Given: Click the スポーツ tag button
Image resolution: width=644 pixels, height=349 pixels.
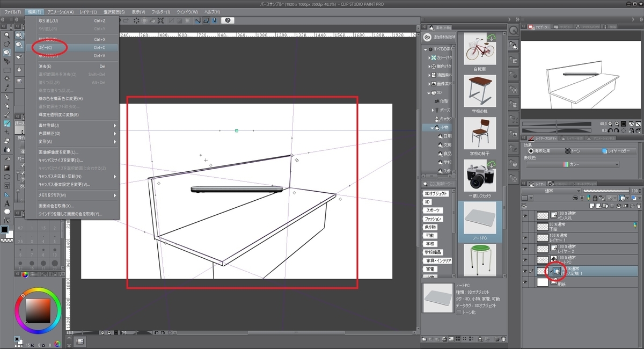Looking at the screenshot, I should coord(432,210).
